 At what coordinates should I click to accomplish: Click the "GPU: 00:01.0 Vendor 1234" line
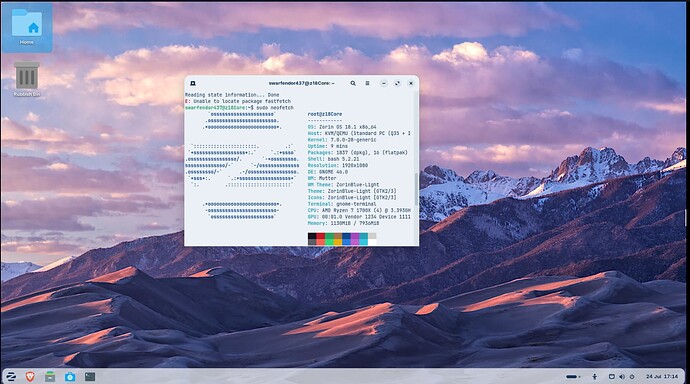(359, 217)
